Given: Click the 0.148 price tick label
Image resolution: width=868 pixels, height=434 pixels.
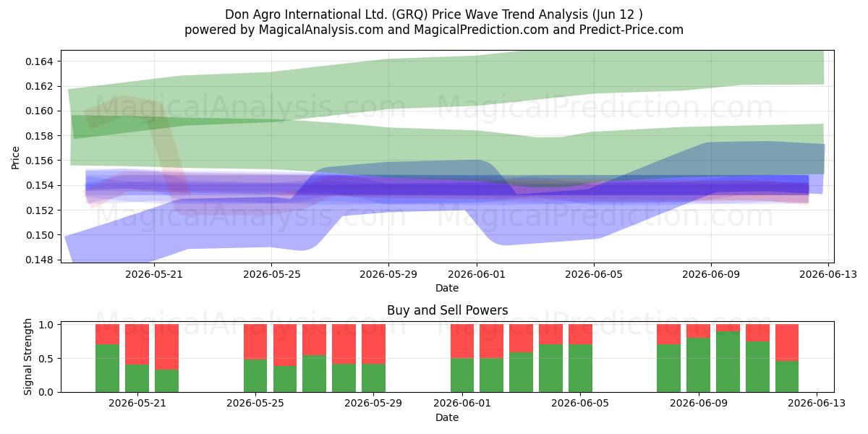Looking at the screenshot, I should [41, 260].
